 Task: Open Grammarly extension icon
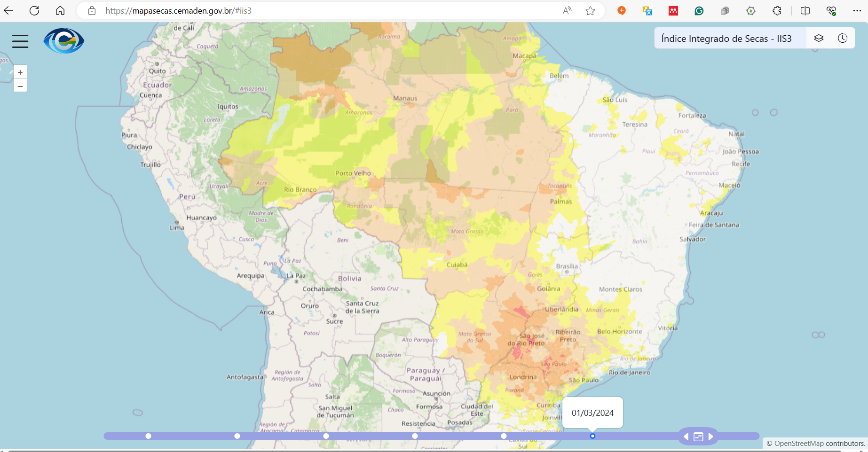699,11
